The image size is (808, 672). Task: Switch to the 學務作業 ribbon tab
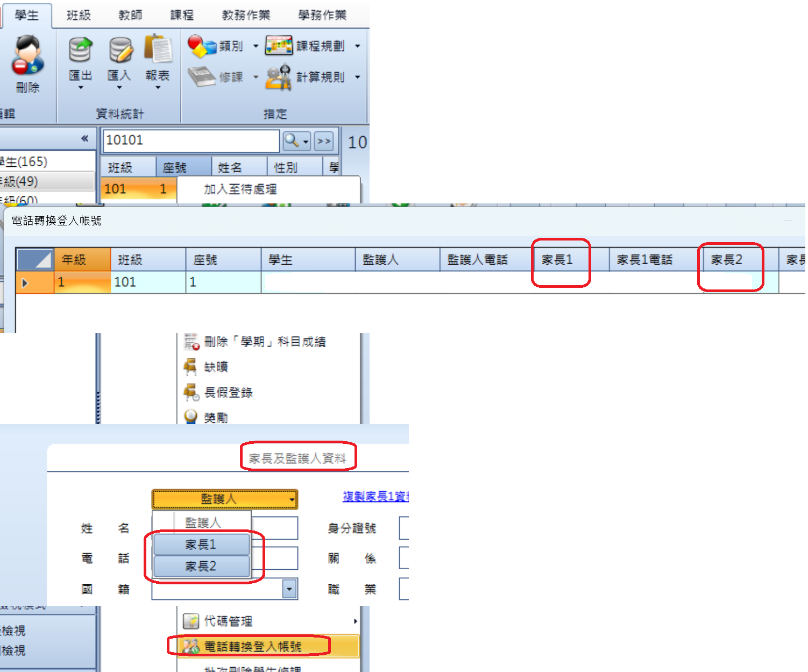[x=322, y=15]
